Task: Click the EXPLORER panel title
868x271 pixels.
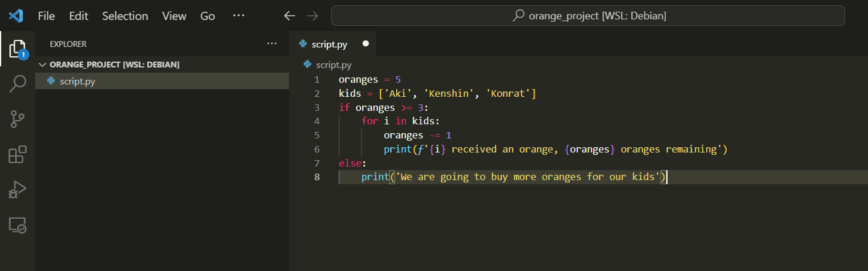Action: click(x=68, y=44)
